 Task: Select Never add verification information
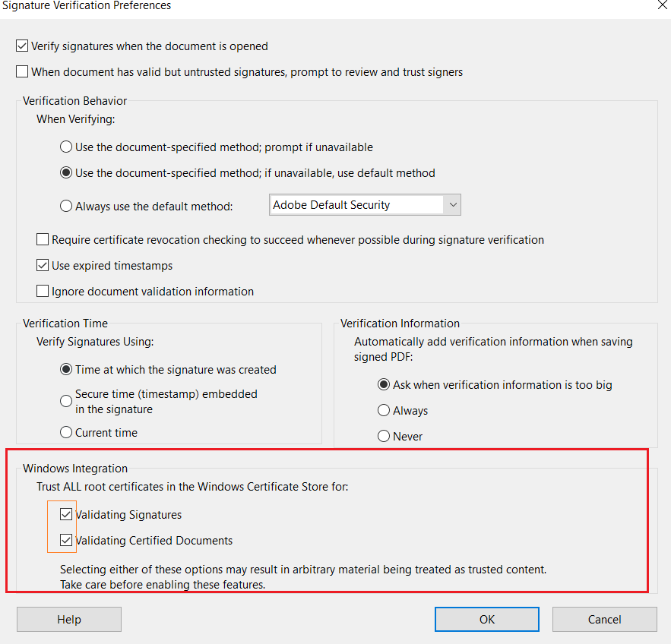[x=384, y=437]
